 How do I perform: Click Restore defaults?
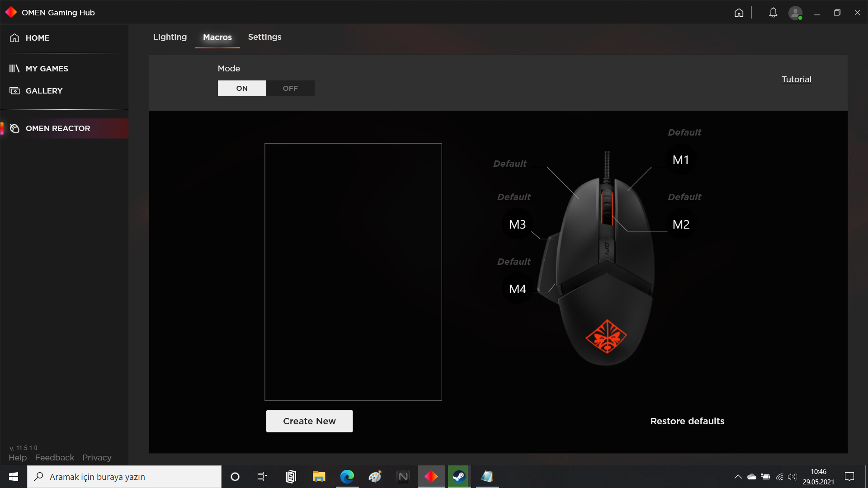point(687,421)
